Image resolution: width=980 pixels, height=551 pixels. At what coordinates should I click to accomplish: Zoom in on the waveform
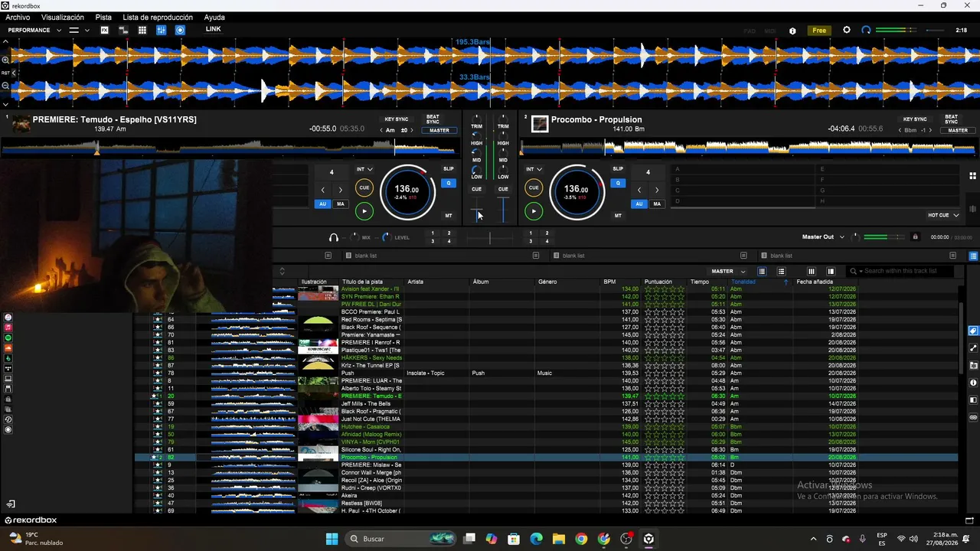pyautogui.click(x=5, y=60)
